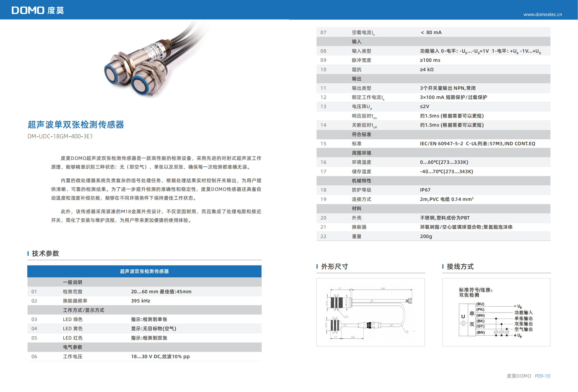Image resolution: width=578 pixels, height=392 pixels.
Task: Open the www.domoelec.cn website link
Action: (x=543, y=14)
